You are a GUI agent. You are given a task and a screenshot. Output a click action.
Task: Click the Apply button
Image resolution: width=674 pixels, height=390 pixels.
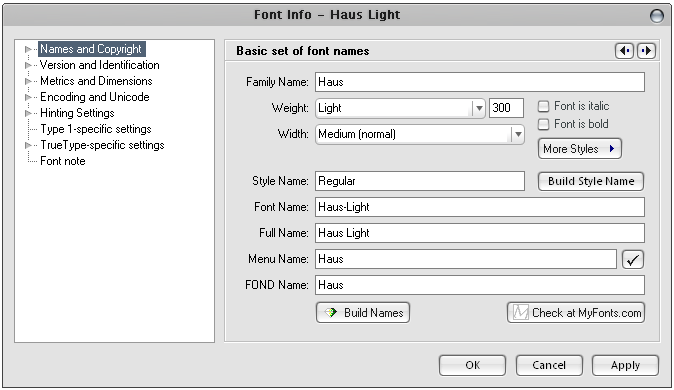pos(625,365)
